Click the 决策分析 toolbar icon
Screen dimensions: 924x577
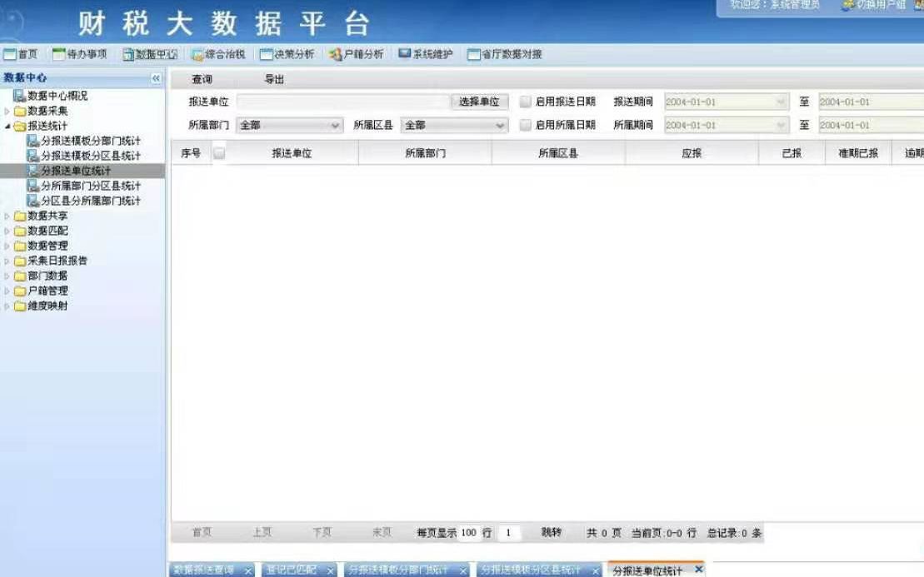click(267, 55)
